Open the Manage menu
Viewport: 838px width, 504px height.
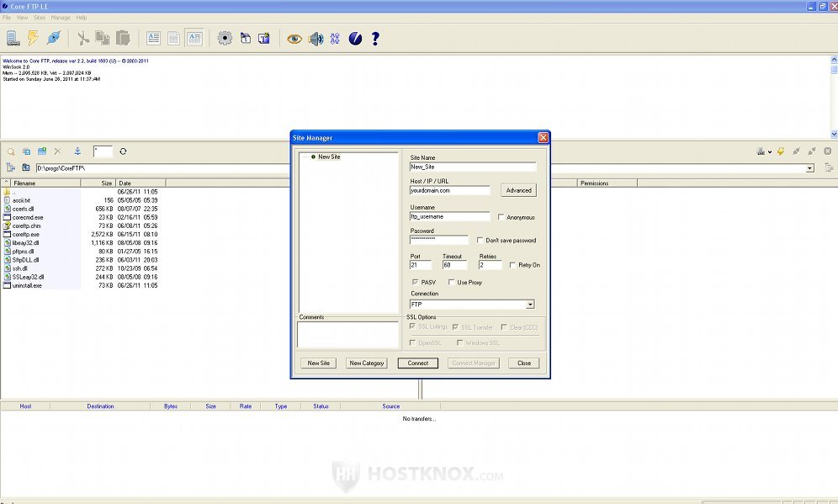(x=61, y=18)
